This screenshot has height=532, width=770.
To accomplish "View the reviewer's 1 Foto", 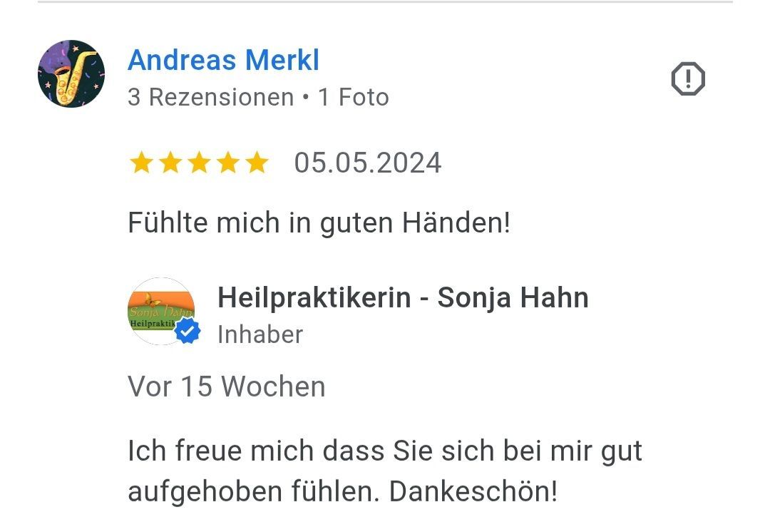I will pos(354,97).
